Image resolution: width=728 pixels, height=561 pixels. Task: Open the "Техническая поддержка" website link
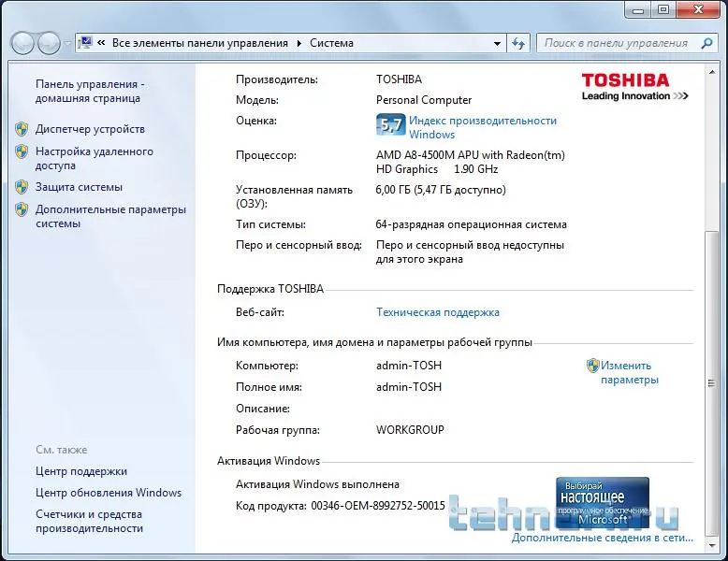point(437,312)
